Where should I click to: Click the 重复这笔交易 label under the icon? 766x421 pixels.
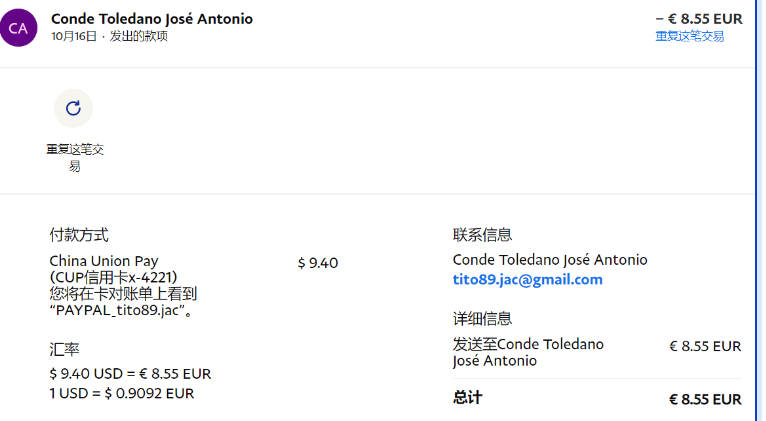coord(75,157)
